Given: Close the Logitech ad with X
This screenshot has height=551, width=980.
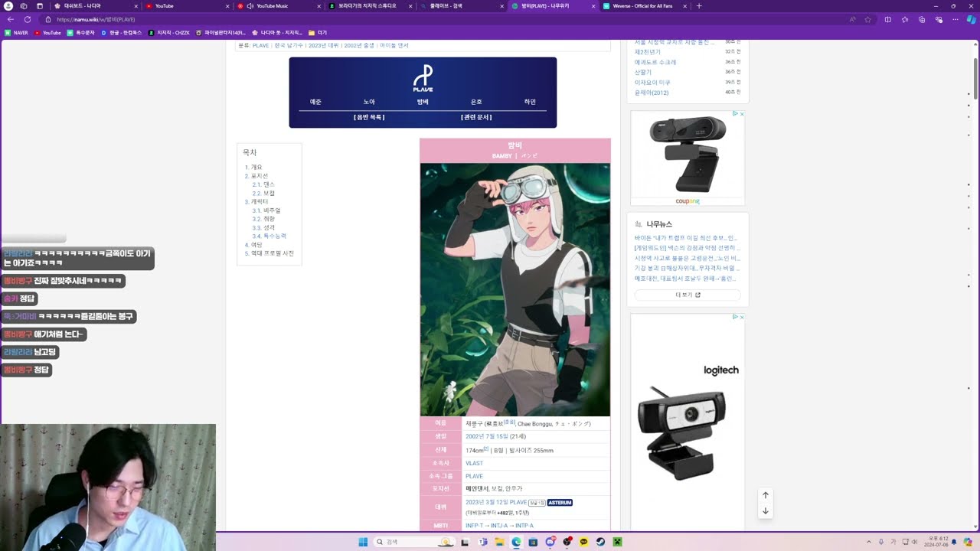Looking at the screenshot, I should [742, 317].
